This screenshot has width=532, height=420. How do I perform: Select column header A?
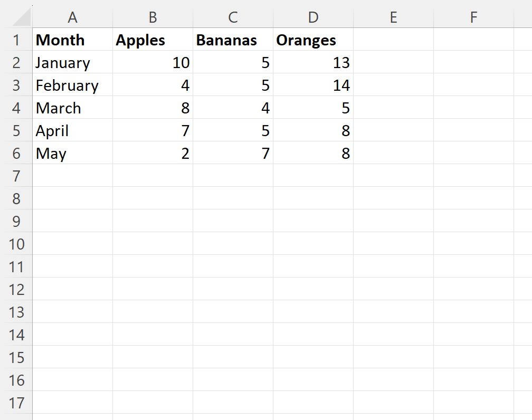click(72, 17)
